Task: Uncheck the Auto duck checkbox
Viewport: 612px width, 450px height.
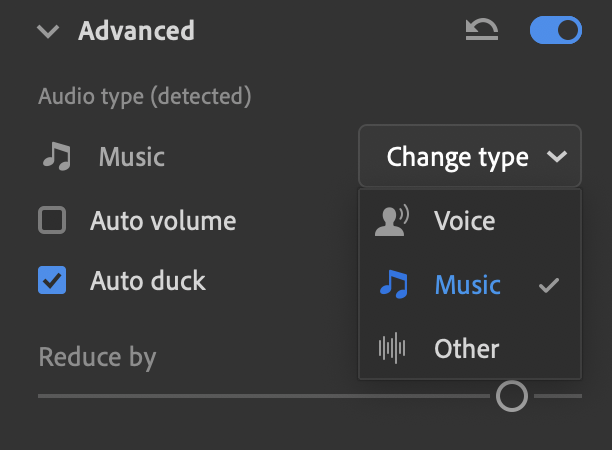Action: (52, 280)
